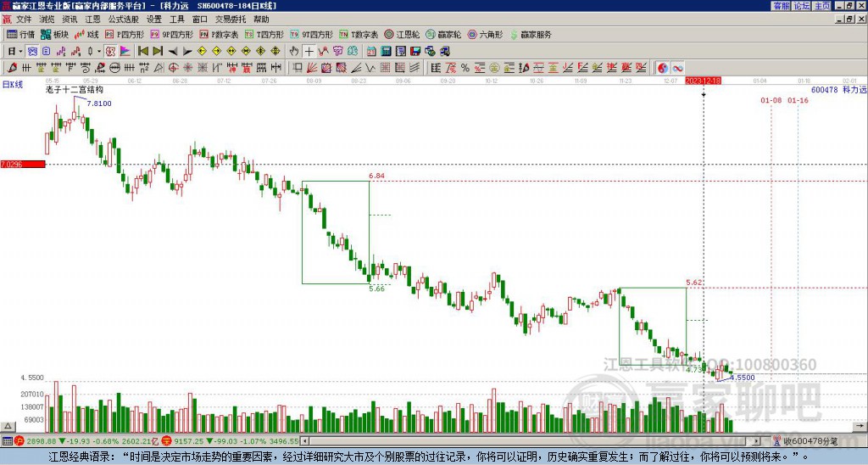Select the hand pan tool
This screenshot has height=465, width=868.
[x=294, y=52]
